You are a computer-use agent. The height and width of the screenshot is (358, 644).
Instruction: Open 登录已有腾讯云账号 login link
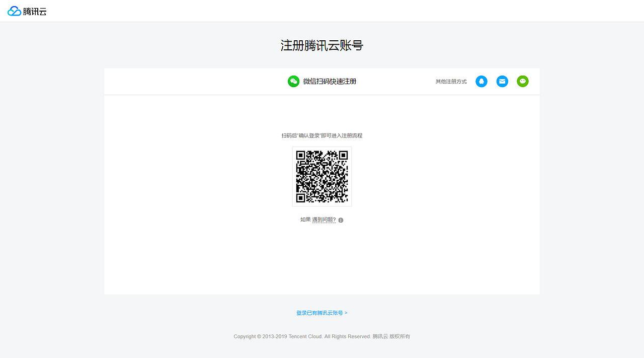(322, 313)
